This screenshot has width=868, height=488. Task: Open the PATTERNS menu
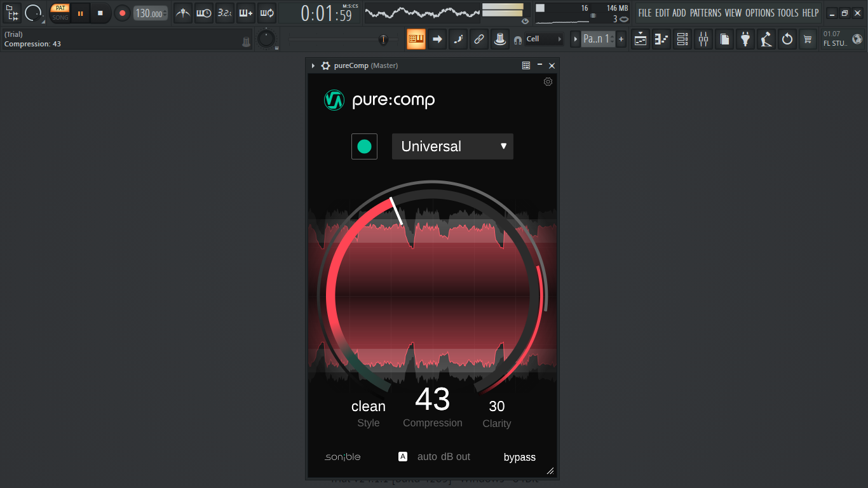tap(705, 12)
